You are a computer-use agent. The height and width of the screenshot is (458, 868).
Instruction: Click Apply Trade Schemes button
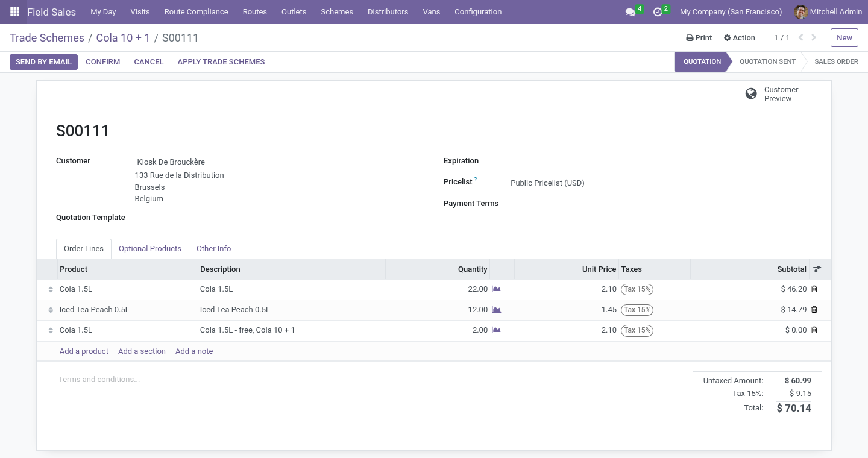tap(221, 62)
